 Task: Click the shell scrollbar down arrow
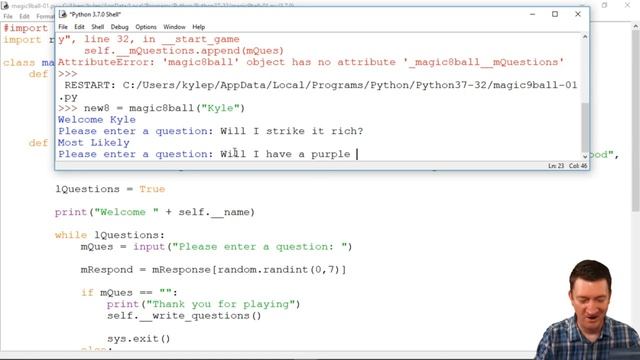585,156
